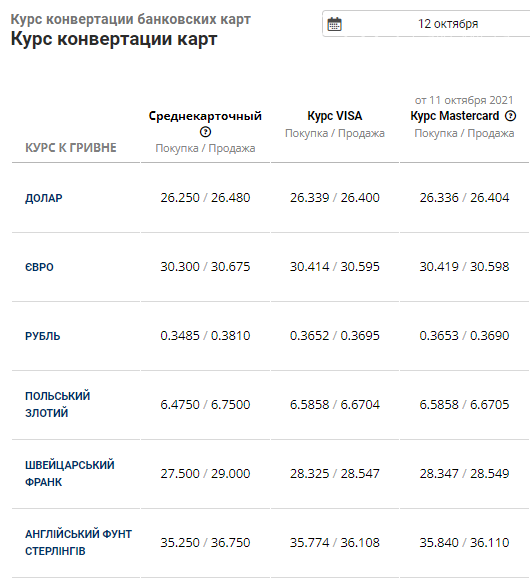Open the 12 октября date selector
Screen dimensions: 530x581
(426, 24)
